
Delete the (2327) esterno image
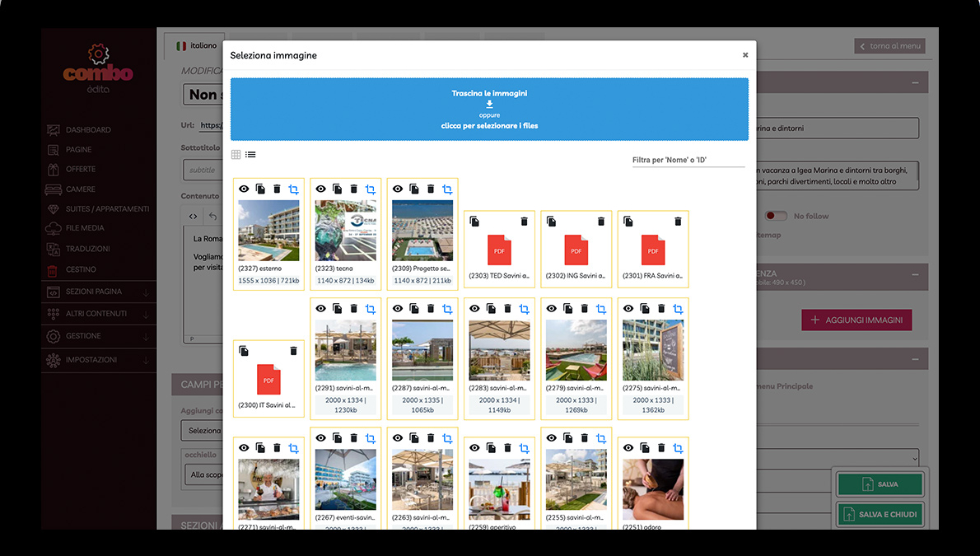coord(277,189)
